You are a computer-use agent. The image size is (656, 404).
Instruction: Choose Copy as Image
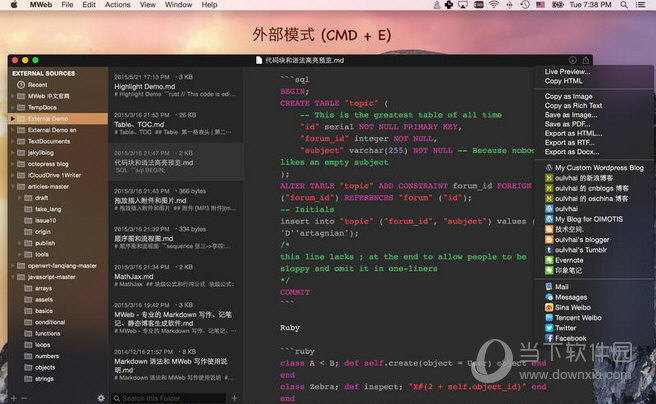(x=568, y=96)
